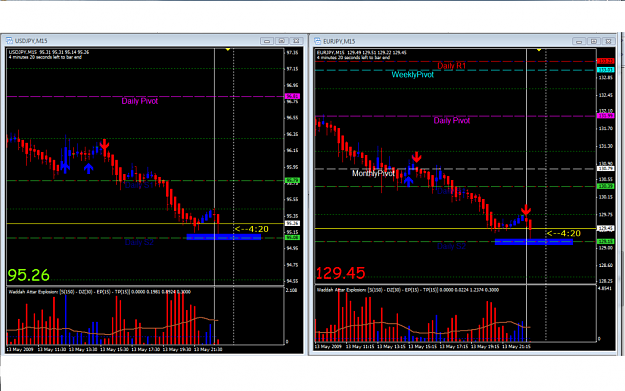
Task: Click the green 95.26 price display
Action: click(x=29, y=275)
